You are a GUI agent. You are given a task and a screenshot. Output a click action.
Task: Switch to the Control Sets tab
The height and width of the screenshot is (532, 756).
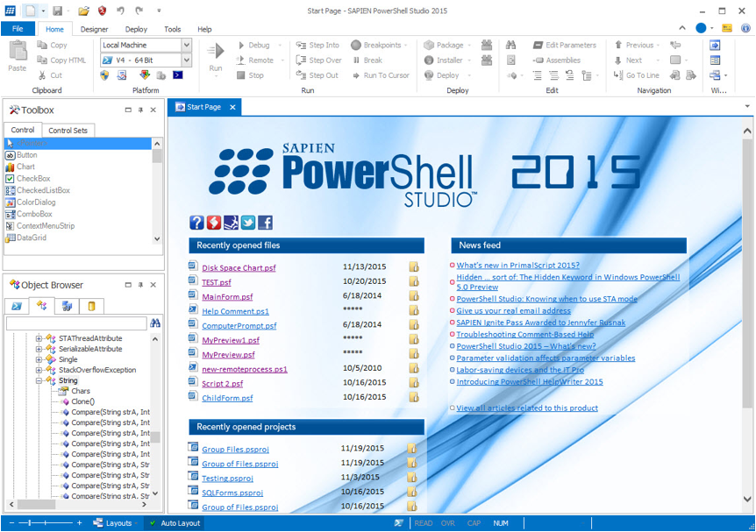pos(68,131)
